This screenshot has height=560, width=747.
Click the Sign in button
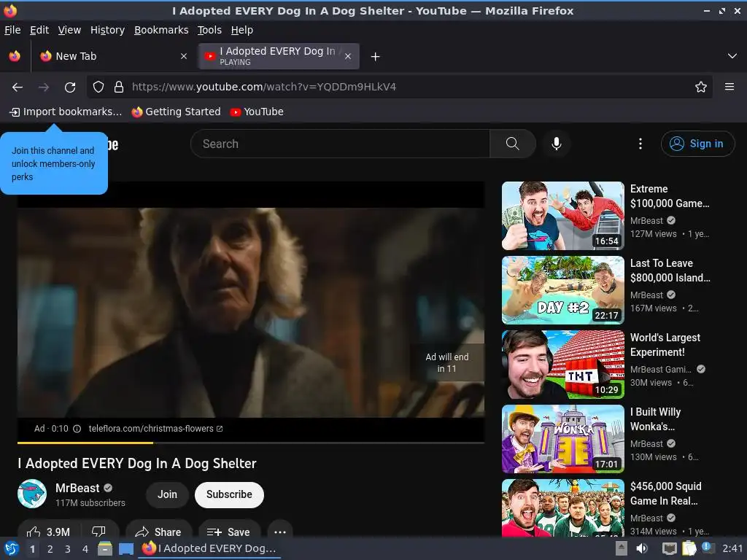coord(697,144)
